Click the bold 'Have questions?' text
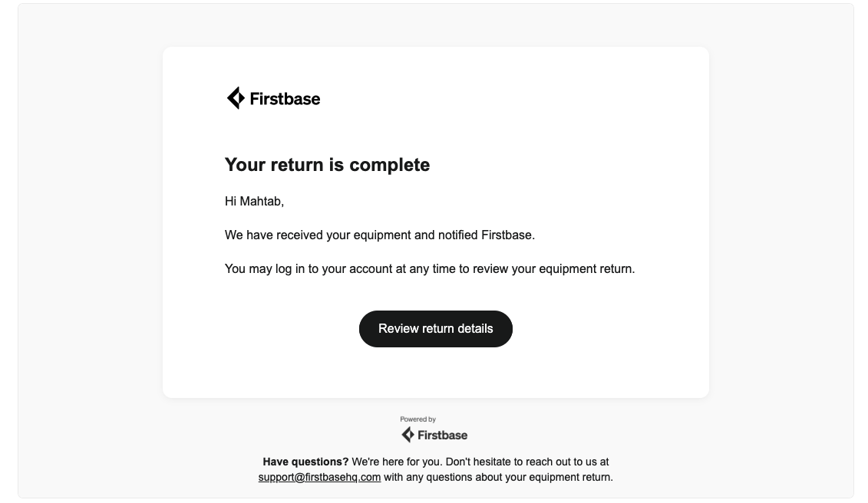 (305, 462)
